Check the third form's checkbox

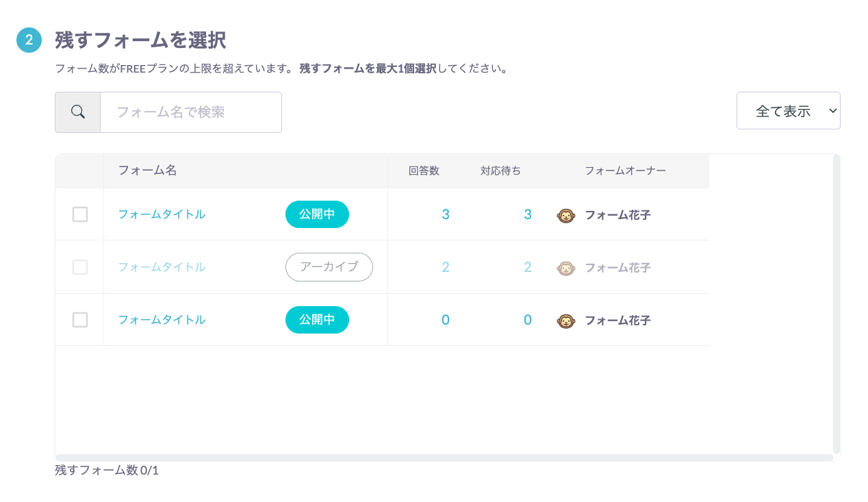[80, 320]
